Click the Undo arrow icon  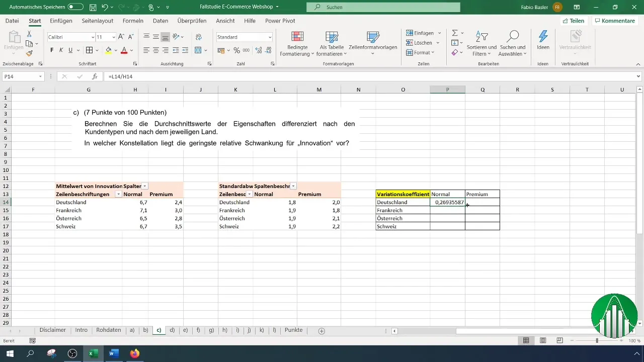[x=105, y=8]
